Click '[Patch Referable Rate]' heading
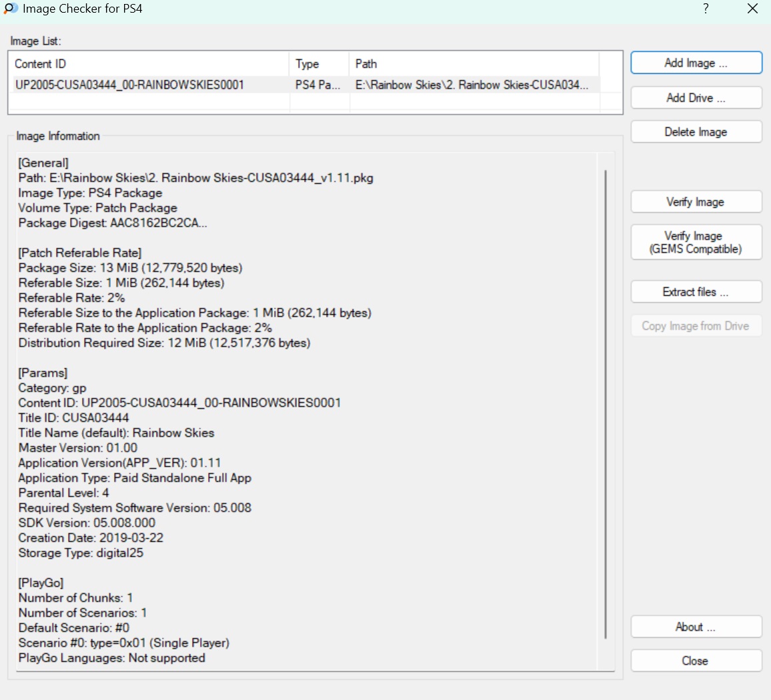Viewport: 771px width, 700px height. (79, 253)
